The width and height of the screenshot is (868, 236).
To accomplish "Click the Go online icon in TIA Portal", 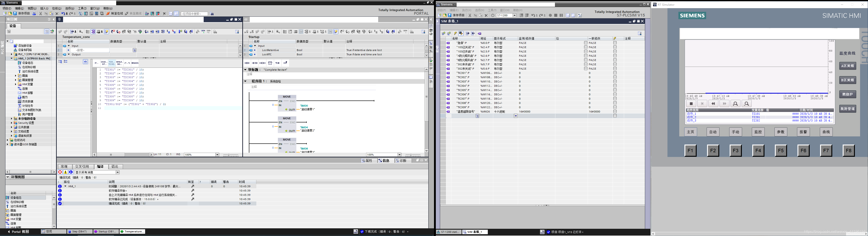I will click(x=108, y=14).
